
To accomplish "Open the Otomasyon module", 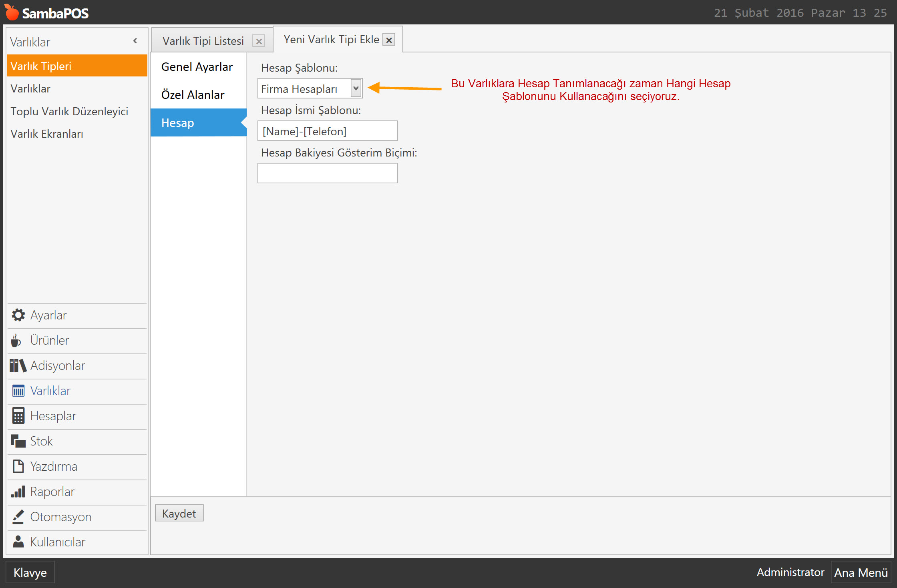I will click(77, 517).
